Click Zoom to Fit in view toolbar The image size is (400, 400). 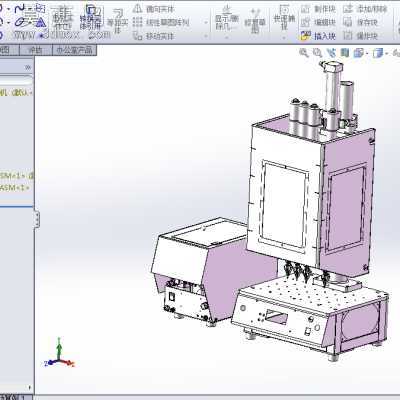[304, 53]
